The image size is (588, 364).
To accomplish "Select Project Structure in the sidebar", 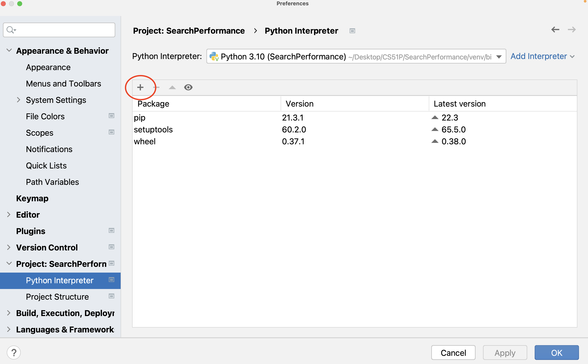I will click(57, 297).
